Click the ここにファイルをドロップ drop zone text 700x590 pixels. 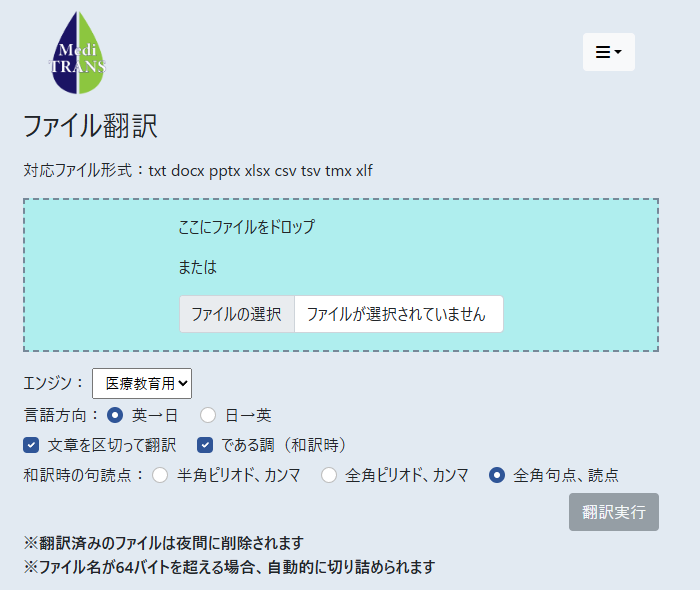click(x=246, y=227)
